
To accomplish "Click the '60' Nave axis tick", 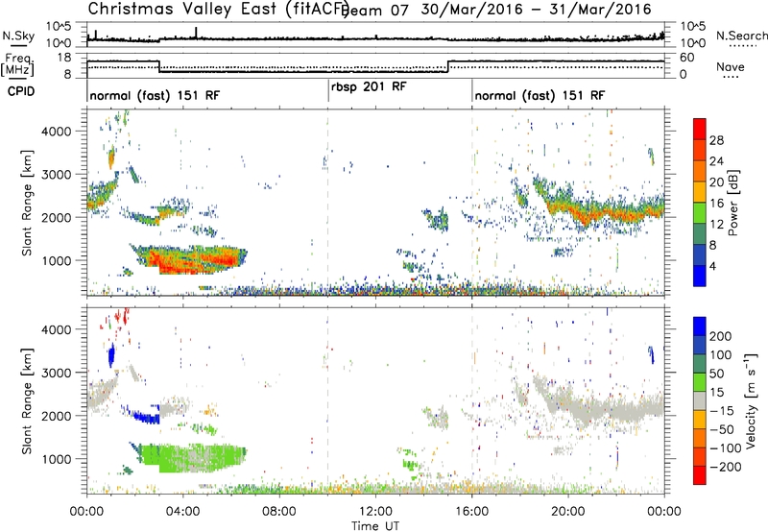I will tap(687, 58).
